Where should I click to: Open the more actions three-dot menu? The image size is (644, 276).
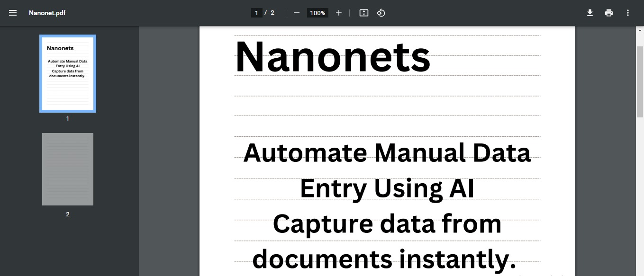tap(628, 13)
